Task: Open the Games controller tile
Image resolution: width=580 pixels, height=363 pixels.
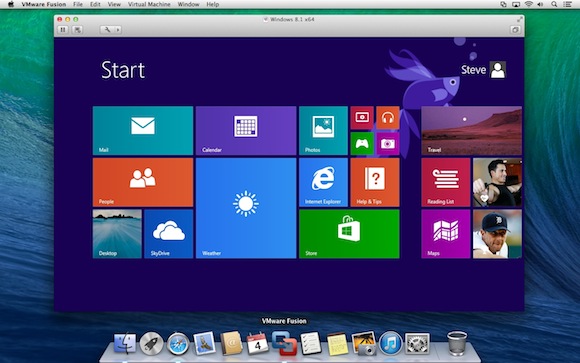Action: pyautogui.click(x=362, y=144)
